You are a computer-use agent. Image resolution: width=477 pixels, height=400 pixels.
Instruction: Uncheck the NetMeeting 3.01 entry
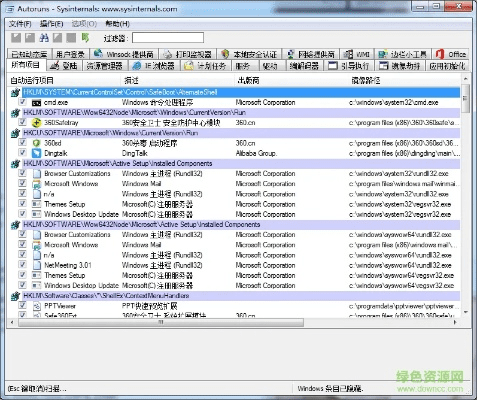click(22, 265)
